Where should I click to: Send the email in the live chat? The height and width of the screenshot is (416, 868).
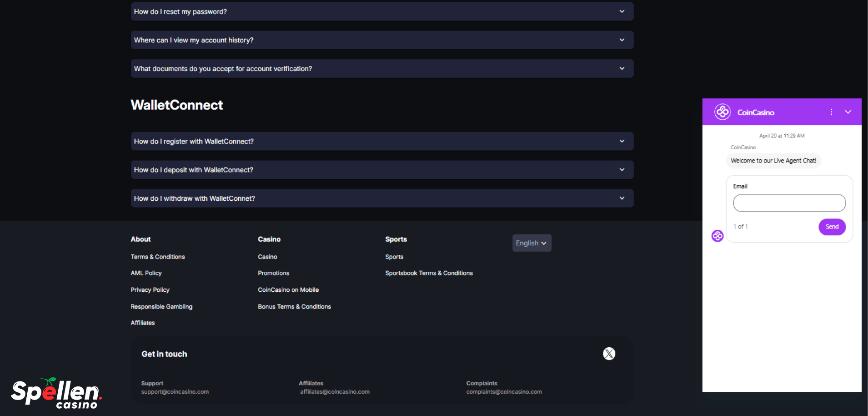click(x=832, y=227)
